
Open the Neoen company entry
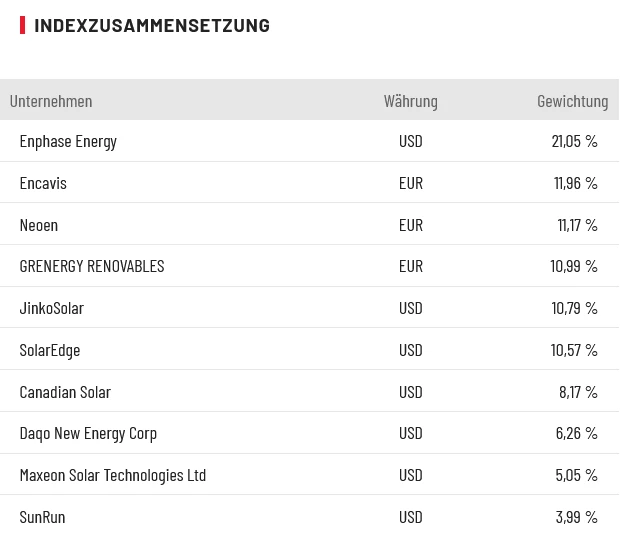click(39, 225)
